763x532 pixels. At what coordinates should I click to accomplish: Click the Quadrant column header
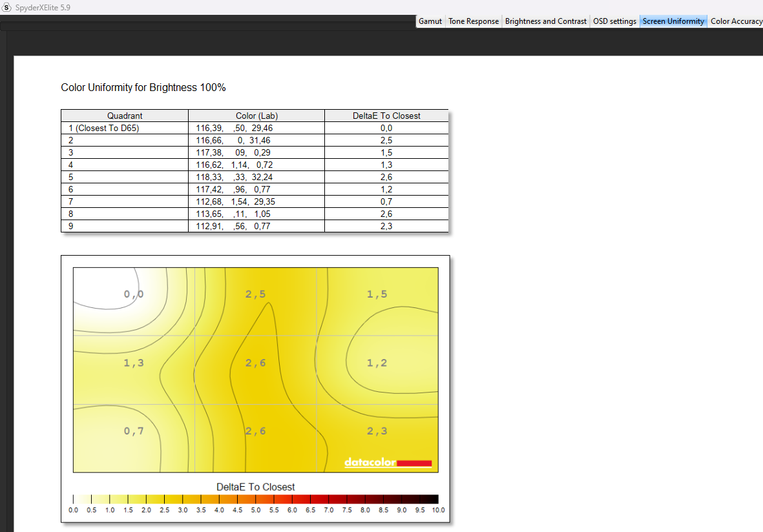tap(125, 116)
